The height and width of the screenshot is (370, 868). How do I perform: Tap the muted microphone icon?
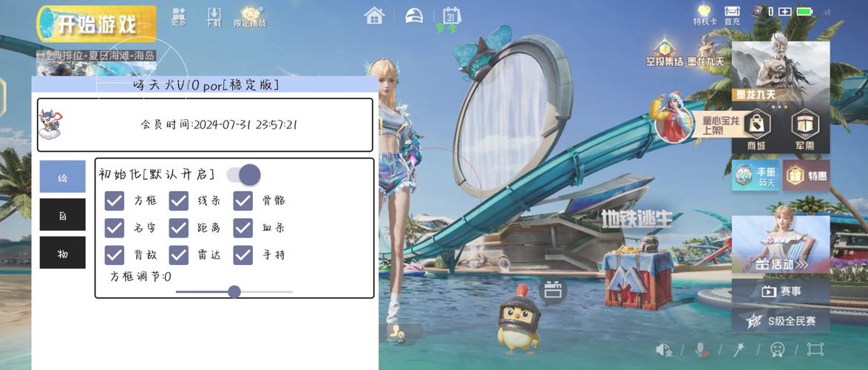[x=702, y=349]
